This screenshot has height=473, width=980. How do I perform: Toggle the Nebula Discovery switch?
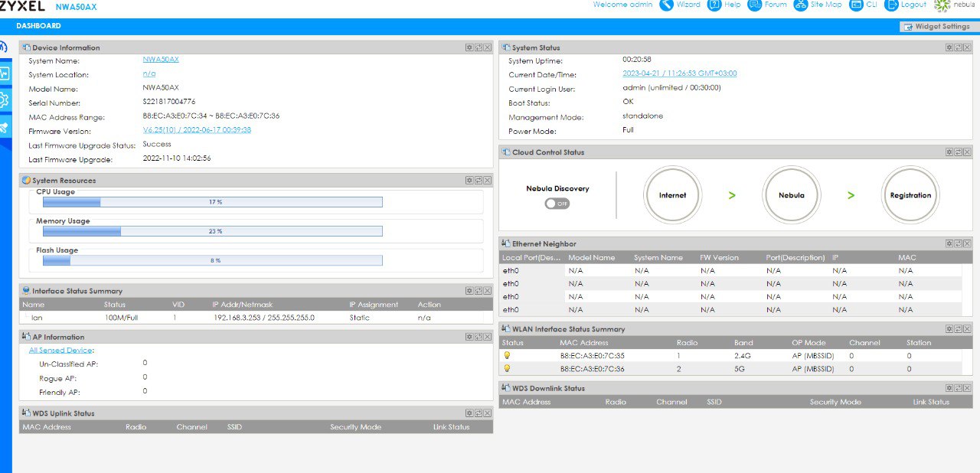tap(557, 204)
